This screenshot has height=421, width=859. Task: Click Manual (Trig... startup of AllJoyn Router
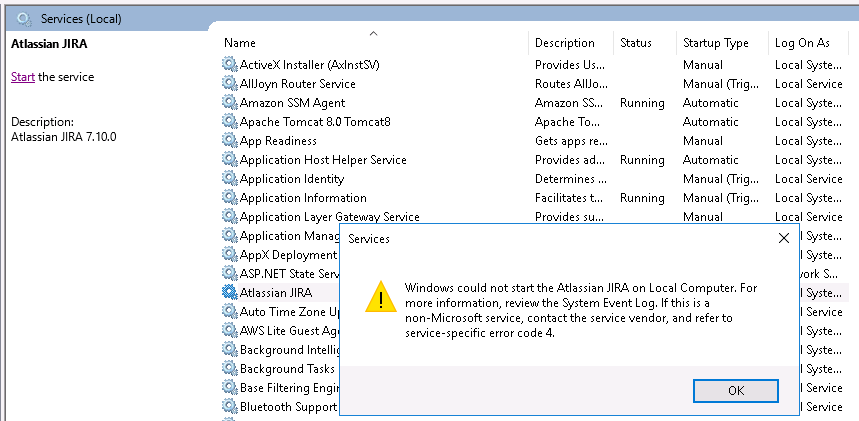coord(721,83)
